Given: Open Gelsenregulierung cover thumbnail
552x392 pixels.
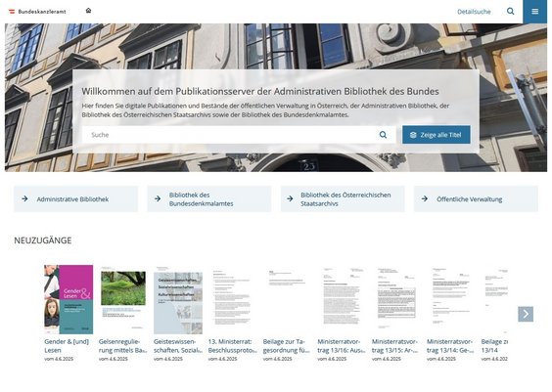Looking at the screenshot, I should click(x=123, y=299).
